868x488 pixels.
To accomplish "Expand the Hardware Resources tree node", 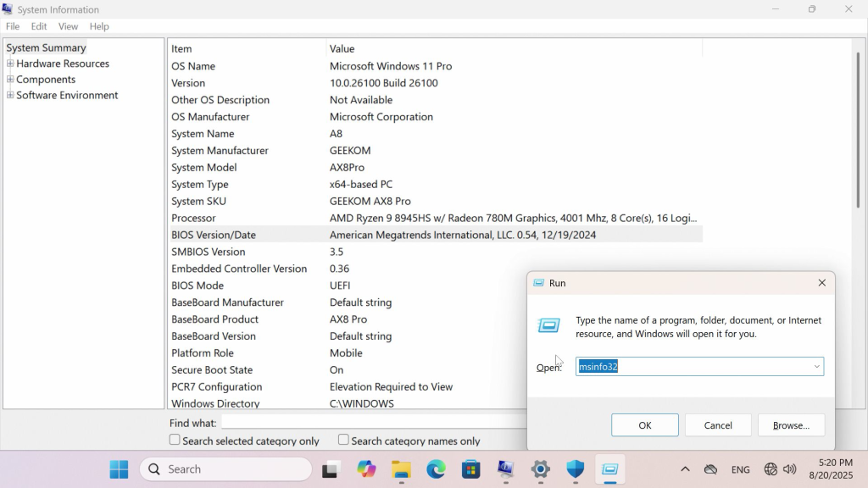I will pos(10,64).
